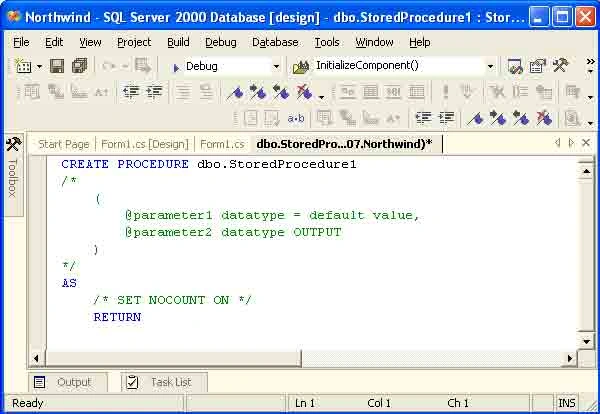Expand the InitializeComponent() combo box
600x414 pixels.
point(490,67)
